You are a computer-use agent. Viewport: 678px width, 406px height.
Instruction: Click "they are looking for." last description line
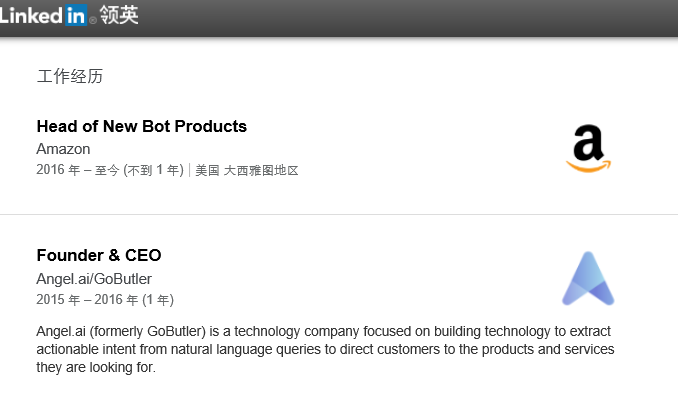point(96,367)
